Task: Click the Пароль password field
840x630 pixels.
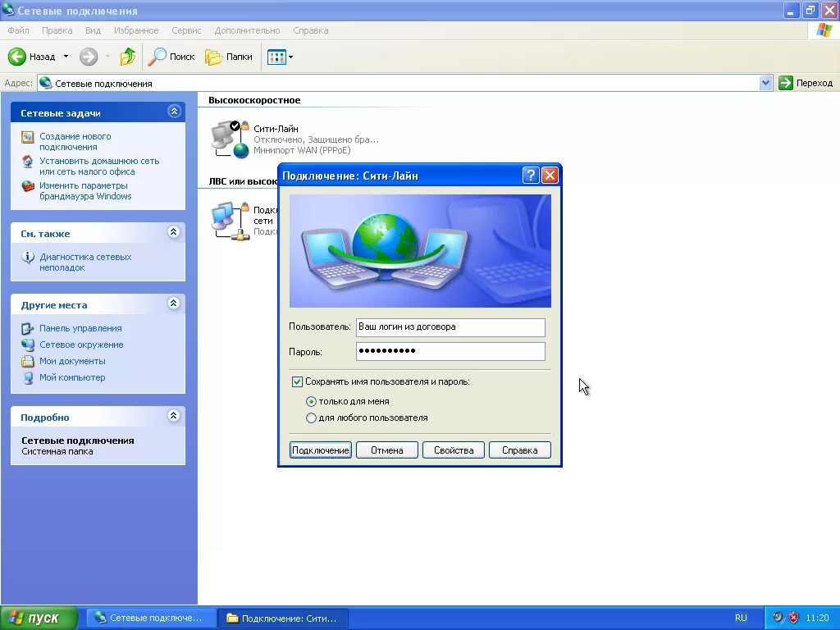Action: 450,351
